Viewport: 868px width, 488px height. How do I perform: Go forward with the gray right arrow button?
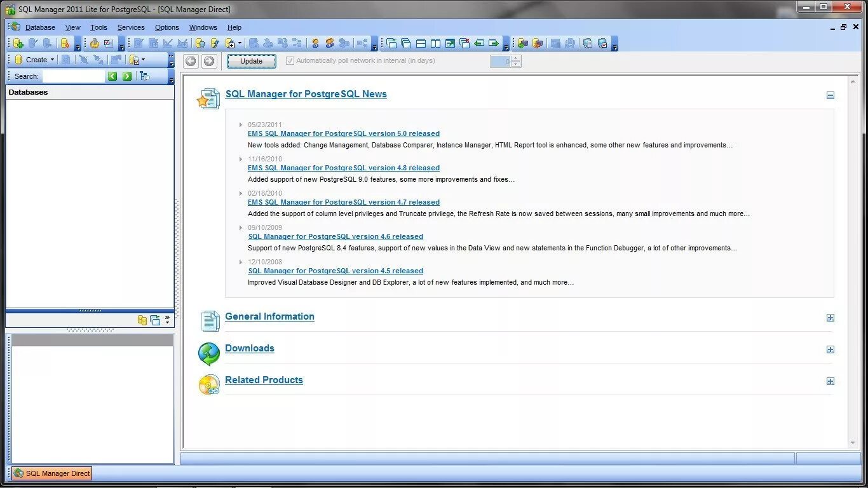click(209, 61)
